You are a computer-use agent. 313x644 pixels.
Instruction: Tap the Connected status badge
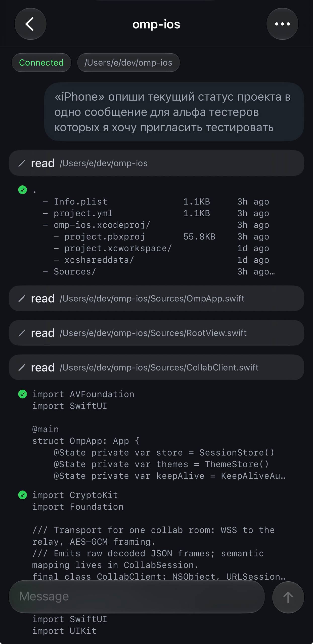(x=41, y=63)
